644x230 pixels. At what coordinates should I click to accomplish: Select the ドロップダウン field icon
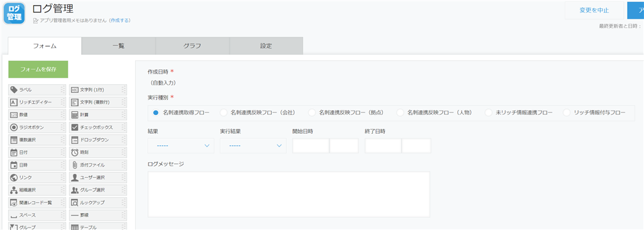pos(75,140)
